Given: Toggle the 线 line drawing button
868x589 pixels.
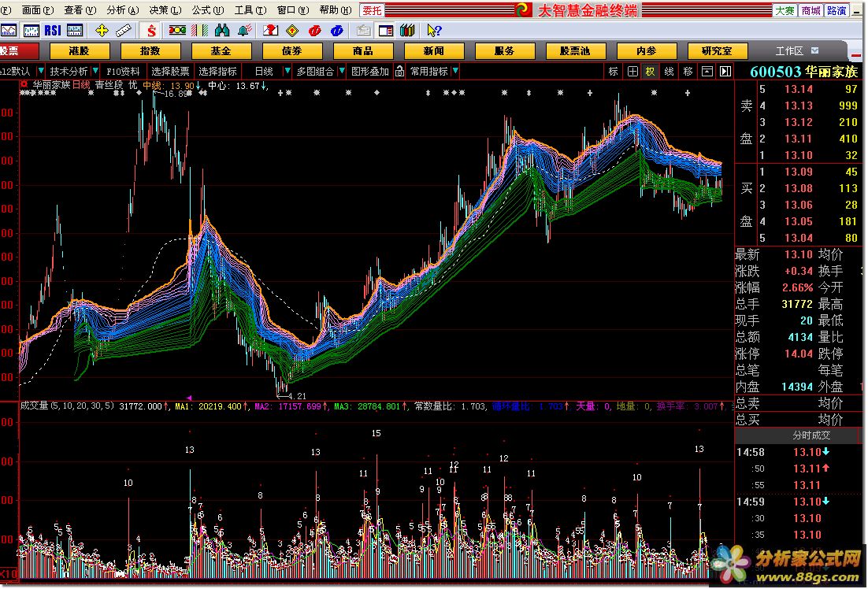Looking at the screenshot, I should coord(670,72).
